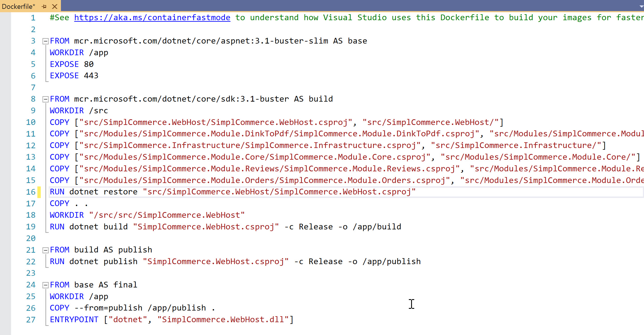Collapse the 'AS build' FROM block
This screenshot has height=335, width=644.
pyautogui.click(x=45, y=99)
